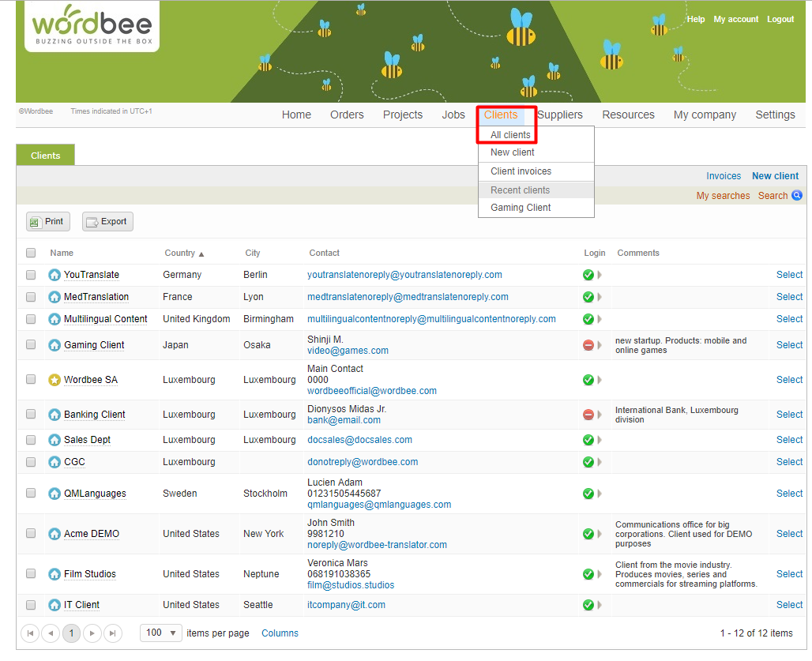
Task: Choose New client from the Clients menu
Action: point(513,152)
